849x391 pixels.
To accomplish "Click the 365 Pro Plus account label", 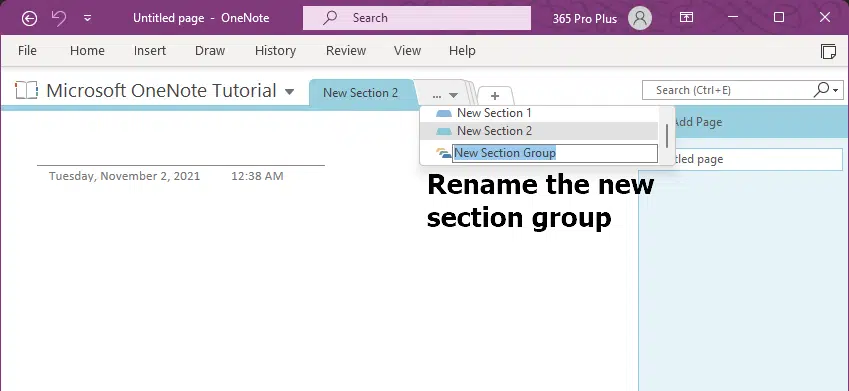I will click(x=585, y=18).
